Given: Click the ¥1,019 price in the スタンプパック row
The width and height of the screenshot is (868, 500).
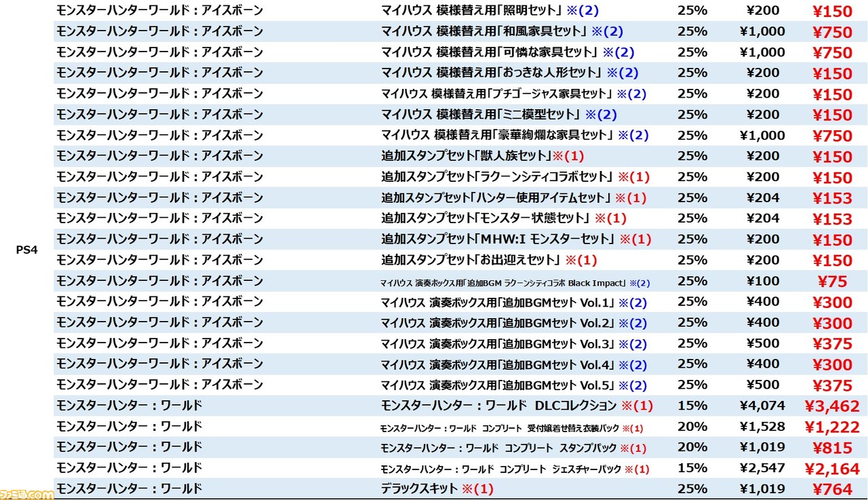Looking at the screenshot, I should coord(763,447).
